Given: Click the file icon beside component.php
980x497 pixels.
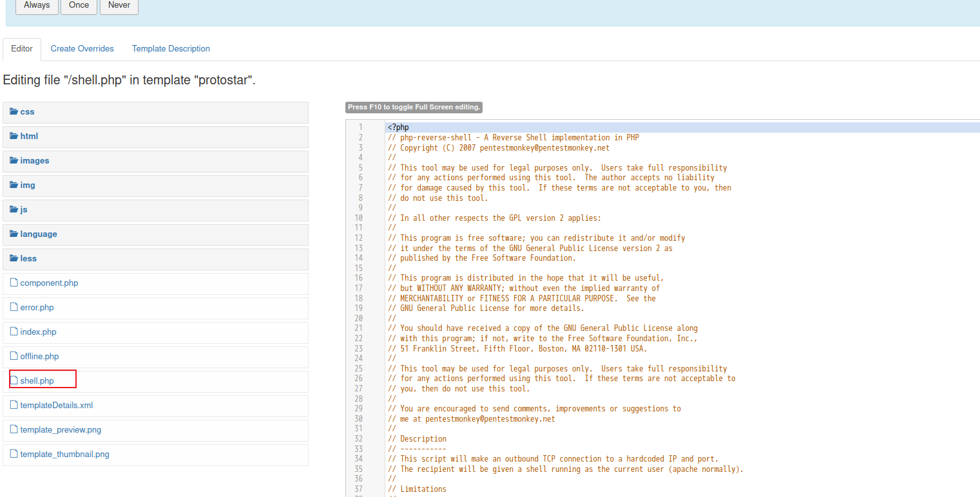Looking at the screenshot, I should click(x=14, y=283).
